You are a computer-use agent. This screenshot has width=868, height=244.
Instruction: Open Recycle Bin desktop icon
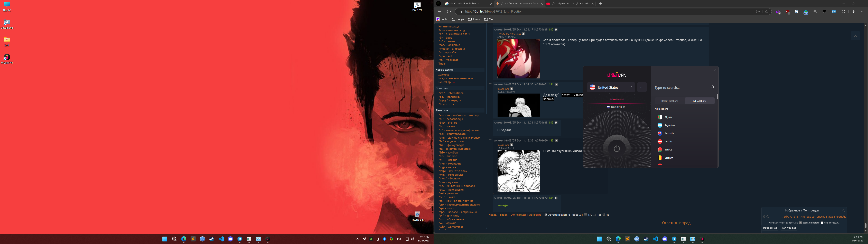pos(417,216)
